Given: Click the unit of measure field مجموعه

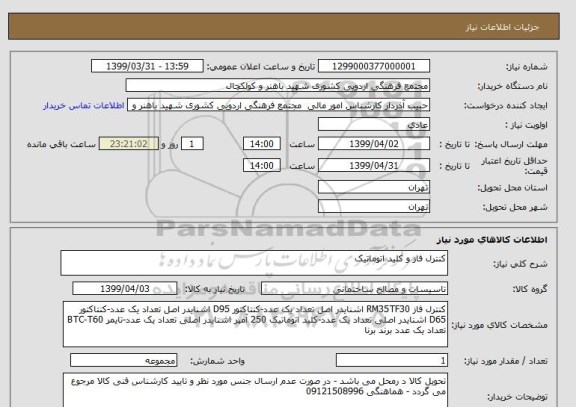Looking at the screenshot, I should [x=123, y=360].
